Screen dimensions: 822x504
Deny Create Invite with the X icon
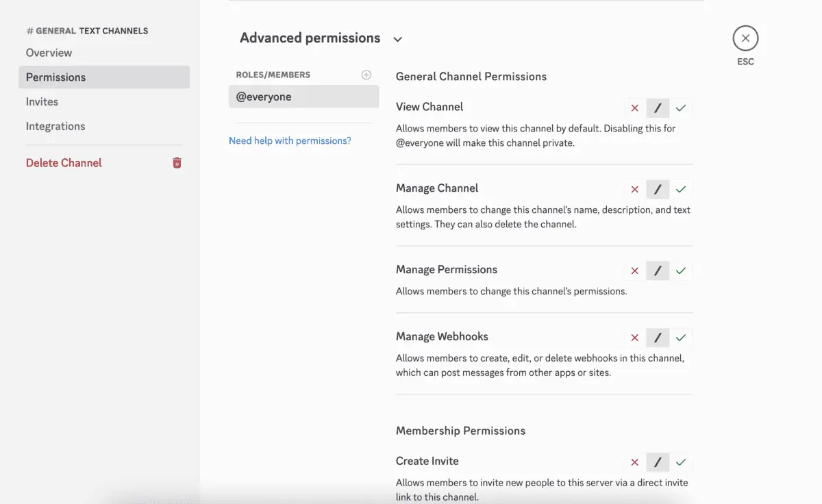[634, 462]
